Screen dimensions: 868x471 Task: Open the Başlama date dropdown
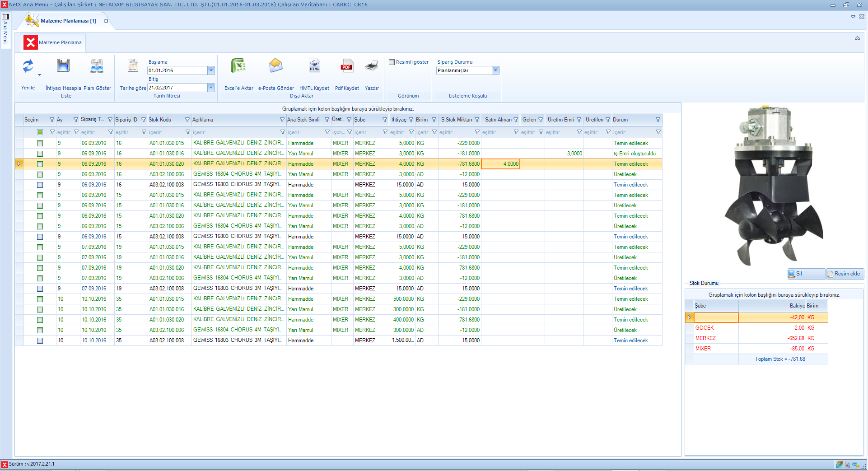coord(211,70)
